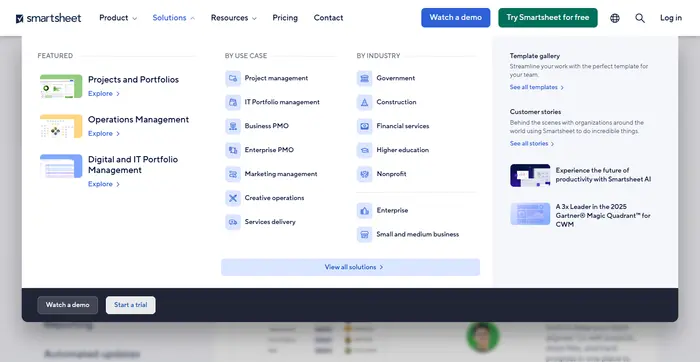Open the Gartner Magic Quadrant thumbnail
This screenshot has height=362, width=700.
(530, 214)
